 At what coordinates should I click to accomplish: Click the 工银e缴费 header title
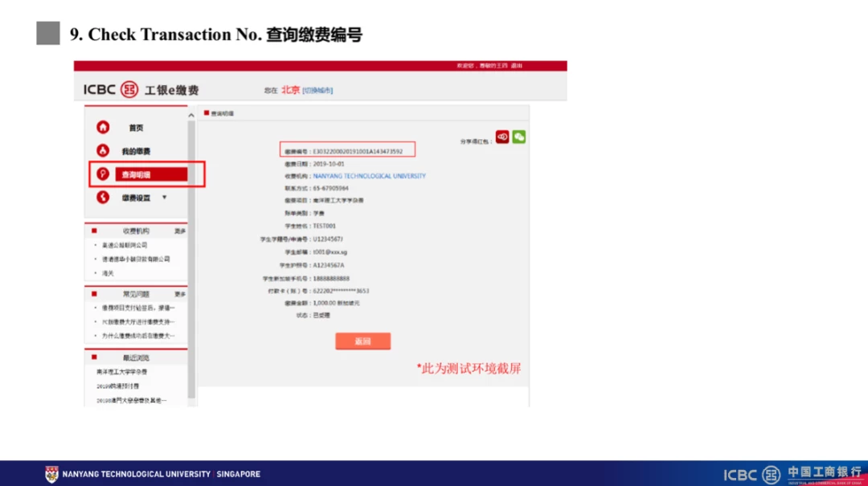[172, 90]
